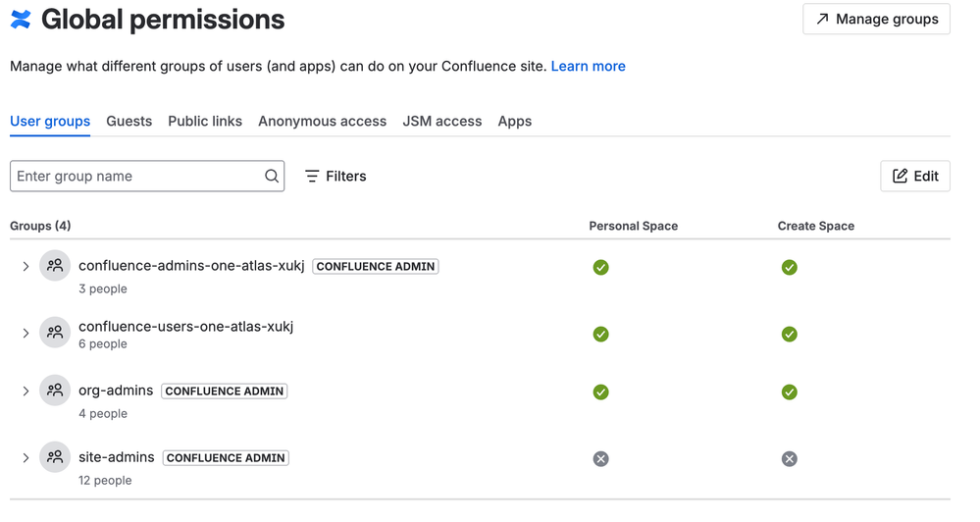
Task: Click Personal Space checkmark for confluence-admins-one-atlas-xukj
Action: coord(601,268)
